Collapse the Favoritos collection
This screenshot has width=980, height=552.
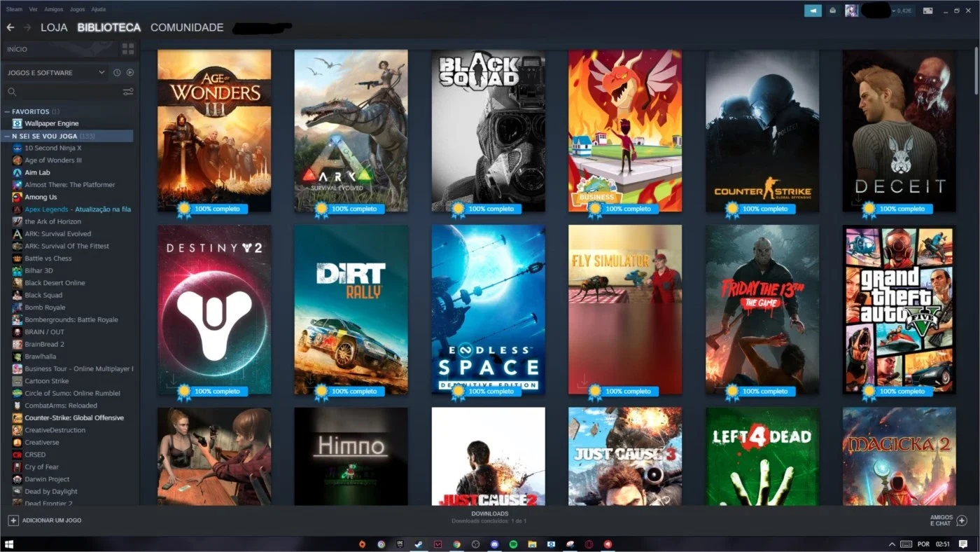click(x=7, y=111)
